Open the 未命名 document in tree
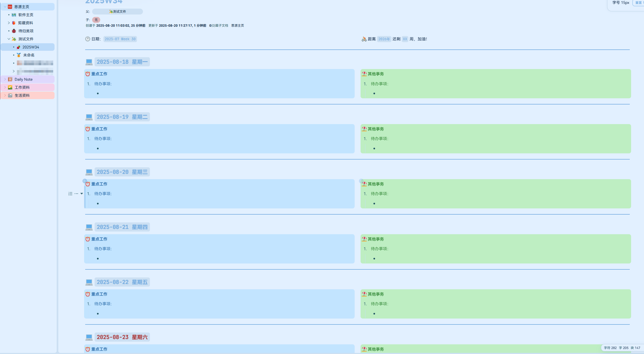 pos(29,55)
